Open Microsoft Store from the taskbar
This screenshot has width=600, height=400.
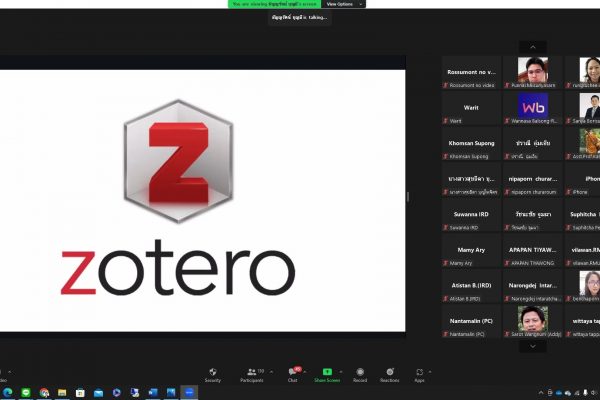[x=80, y=392]
